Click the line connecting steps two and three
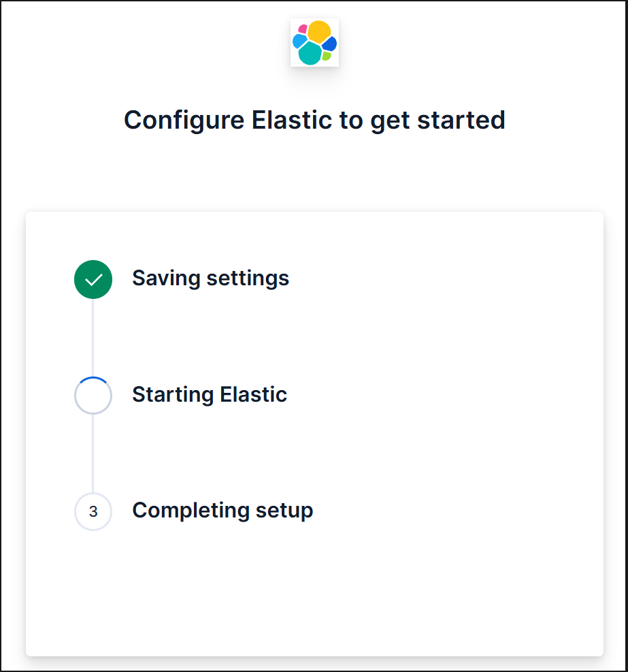This screenshot has width=628, height=672. (x=93, y=453)
